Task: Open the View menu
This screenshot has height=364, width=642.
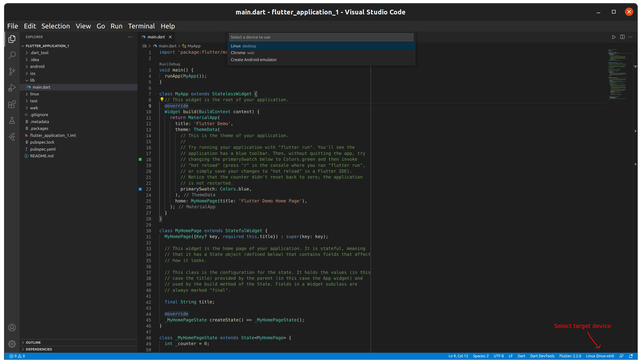Action: pyautogui.click(x=83, y=26)
